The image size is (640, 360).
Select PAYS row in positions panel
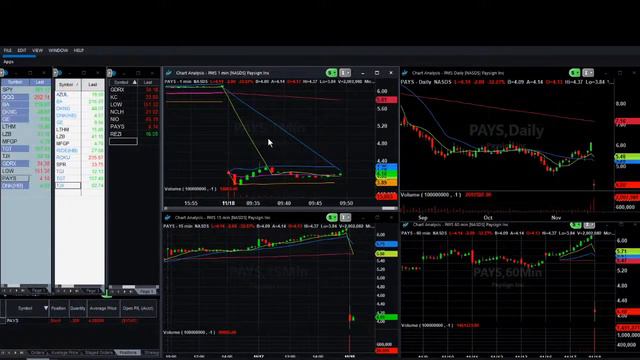78,321
